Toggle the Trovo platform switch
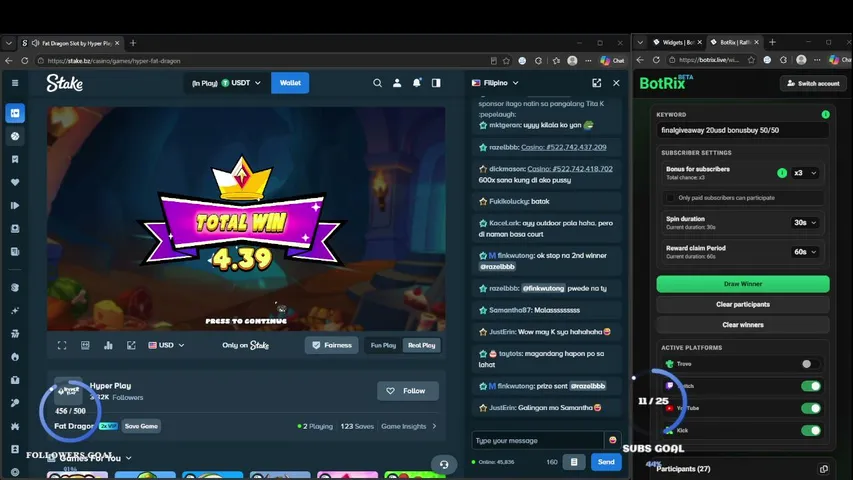 tap(810, 364)
